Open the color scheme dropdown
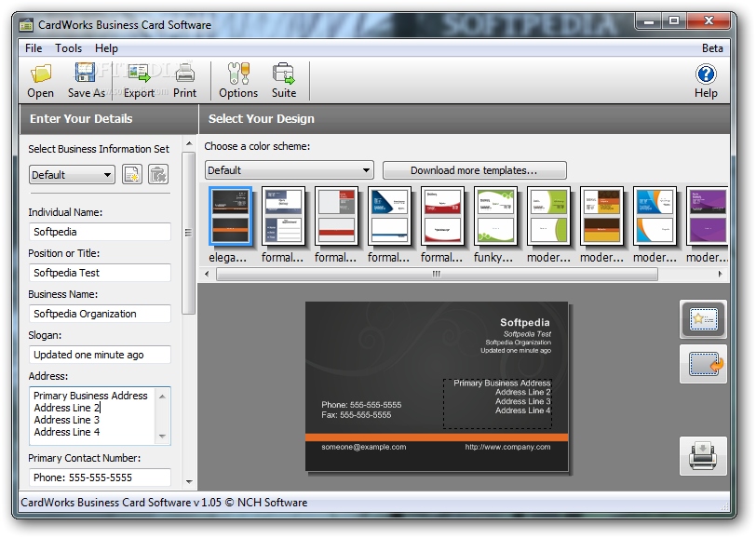 coord(290,170)
